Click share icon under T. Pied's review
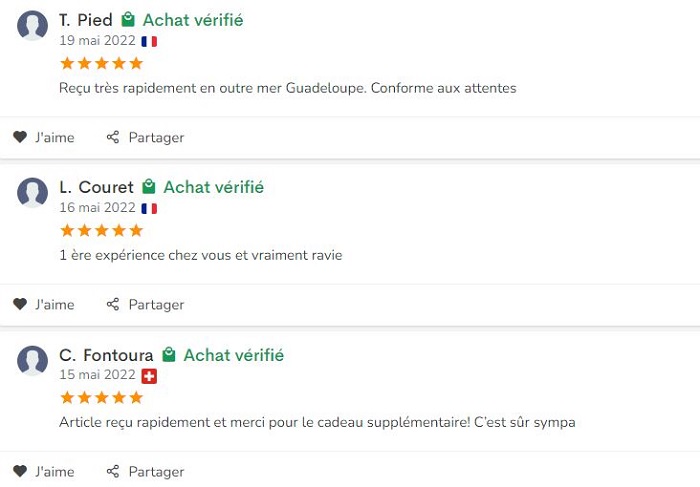This screenshot has width=700, height=487. point(113,137)
